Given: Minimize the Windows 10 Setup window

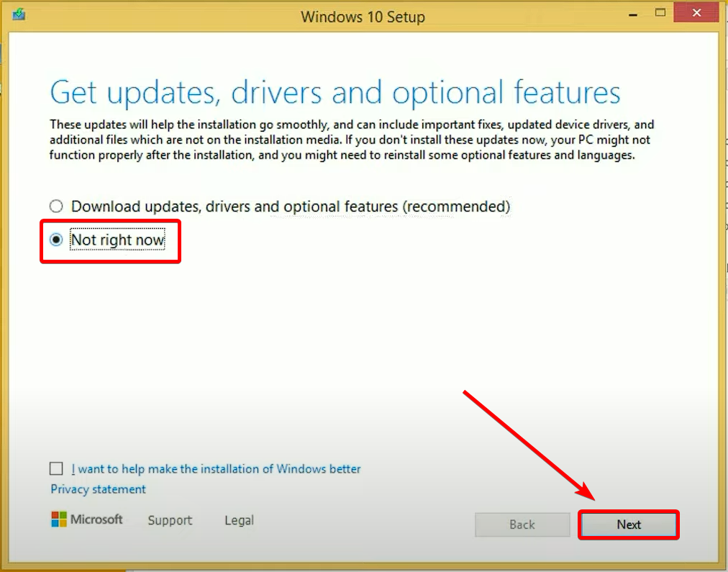Looking at the screenshot, I should point(632,14).
